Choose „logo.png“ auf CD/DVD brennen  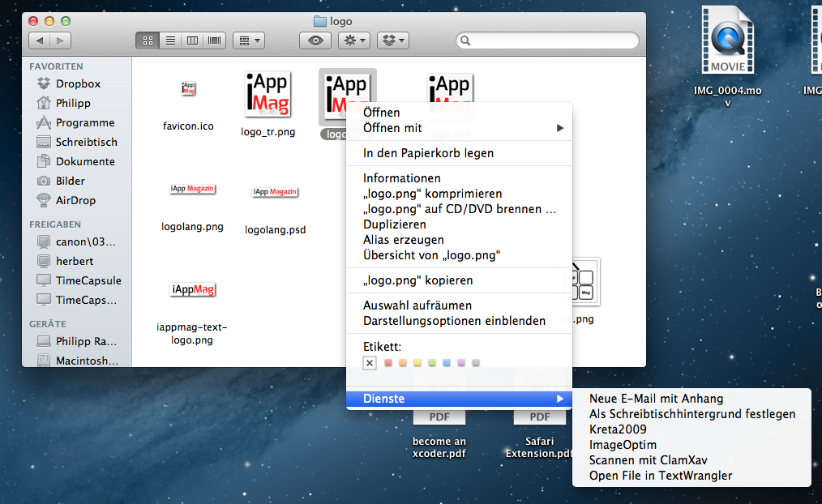(x=459, y=209)
